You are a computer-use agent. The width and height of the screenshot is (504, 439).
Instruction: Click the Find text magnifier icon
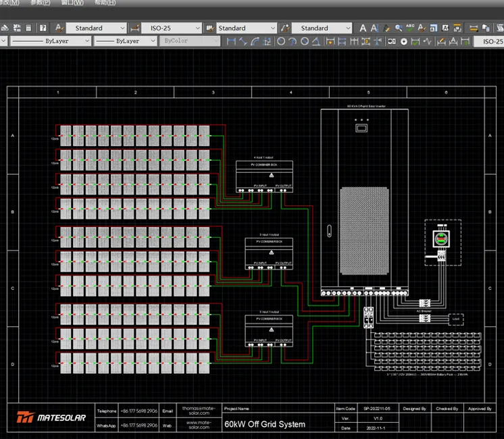tap(399, 28)
